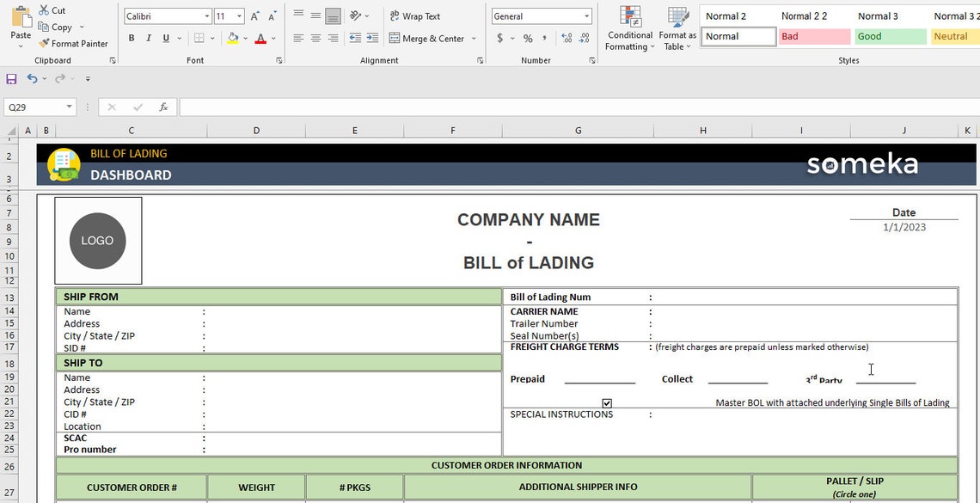Select the Bad cell style
The height and width of the screenshot is (503, 980).
click(813, 36)
